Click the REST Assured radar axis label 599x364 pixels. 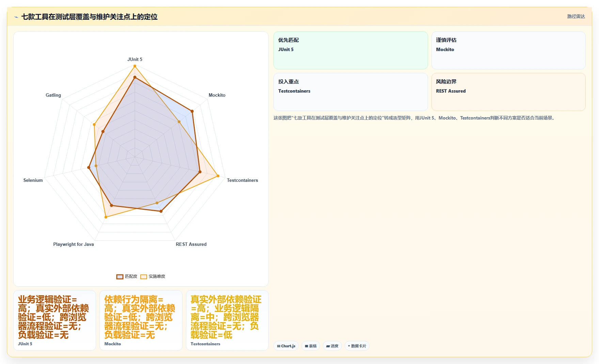pos(191,244)
